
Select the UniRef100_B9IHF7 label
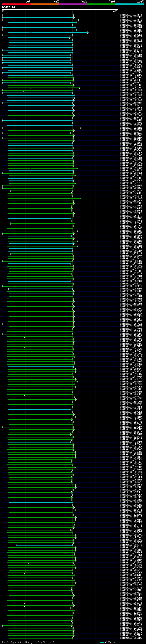[131, 153]
